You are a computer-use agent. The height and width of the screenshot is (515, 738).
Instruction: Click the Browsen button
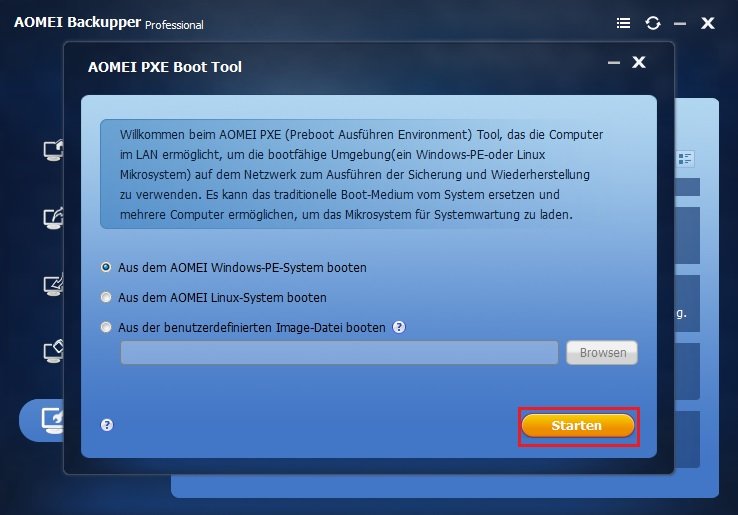602,353
